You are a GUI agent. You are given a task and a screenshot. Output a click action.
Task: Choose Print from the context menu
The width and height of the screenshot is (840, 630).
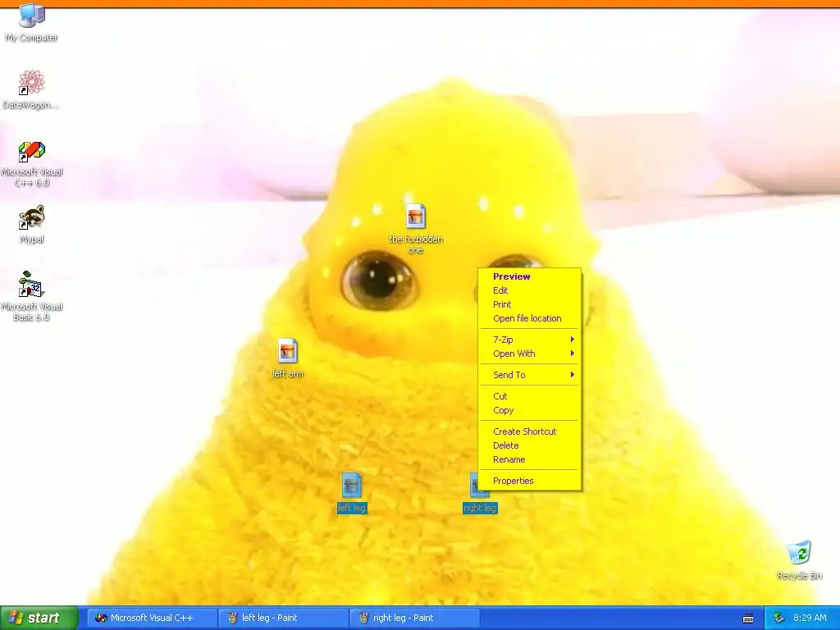coord(529,304)
